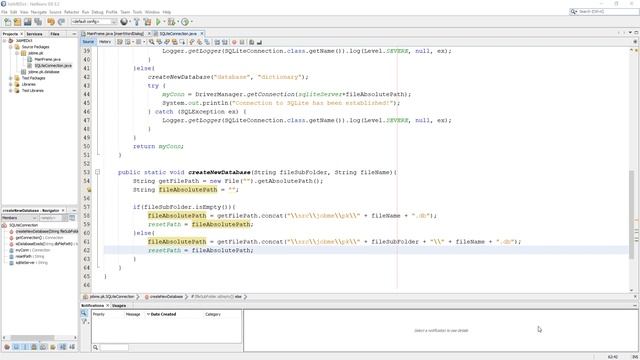Click magnifier icon in Notifications side strip
The height and width of the screenshot is (360, 640).
pos(84,313)
